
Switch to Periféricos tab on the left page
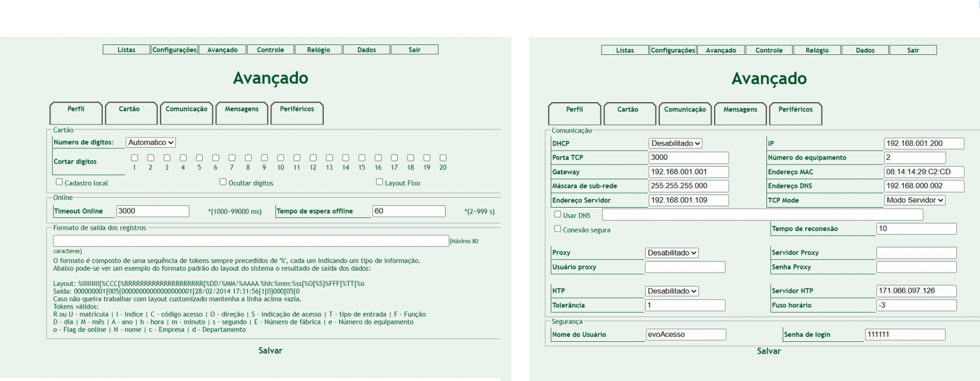tap(297, 113)
